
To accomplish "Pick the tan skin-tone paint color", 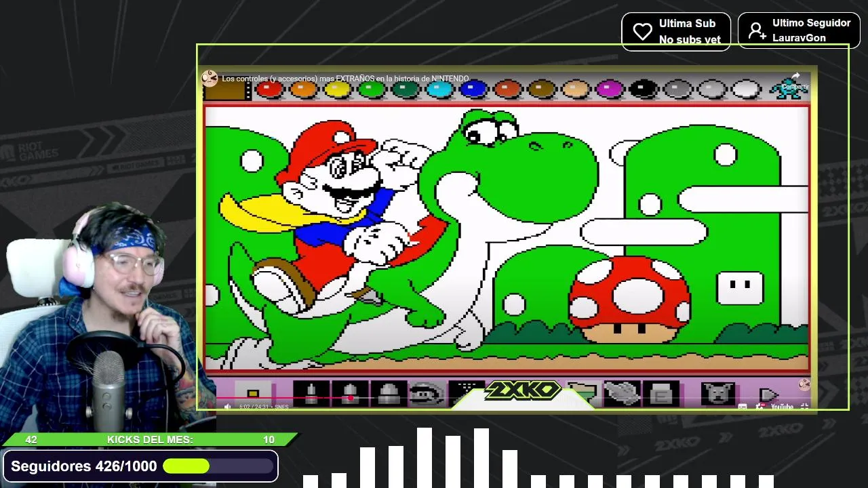I will tap(576, 89).
